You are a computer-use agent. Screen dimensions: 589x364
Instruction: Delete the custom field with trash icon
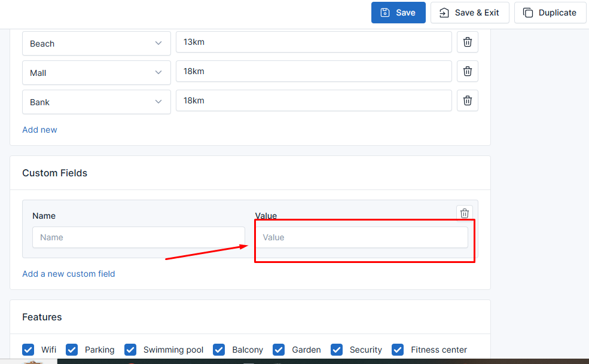point(465,213)
